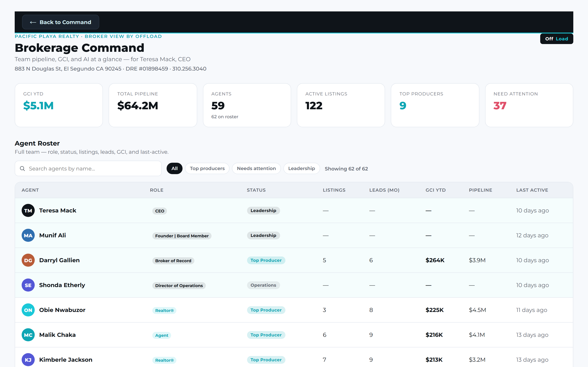Select the All filter pill
Screen dimensions: 588x367
point(174,168)
